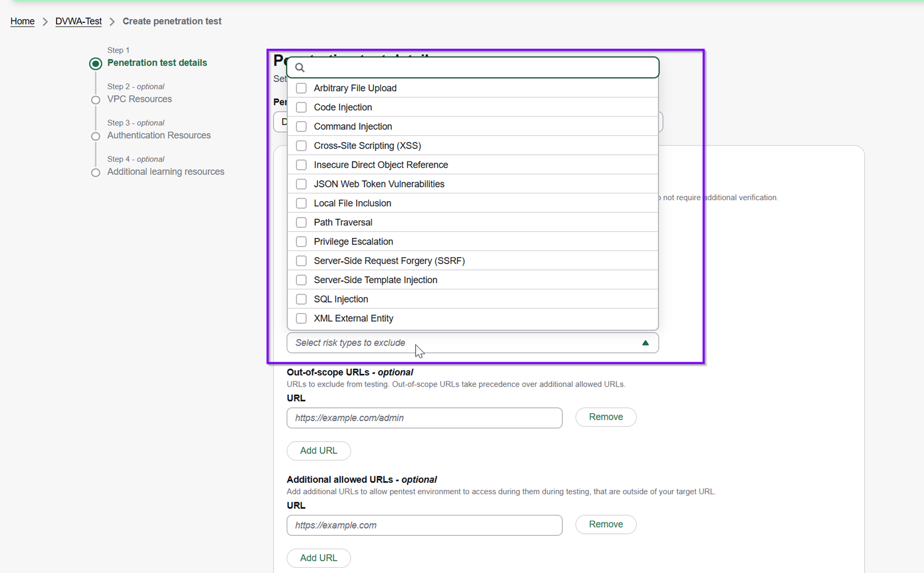Image resolution: width=924 pixels, height=573 pixels.
Task: Click the Select risk types to exclude field
Action: point(473,343)
